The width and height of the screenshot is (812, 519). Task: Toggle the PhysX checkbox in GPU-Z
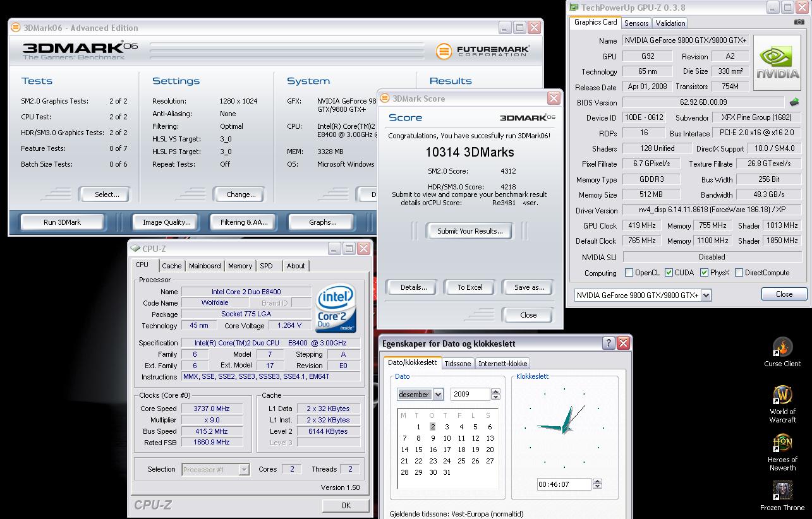coord(704,273)
